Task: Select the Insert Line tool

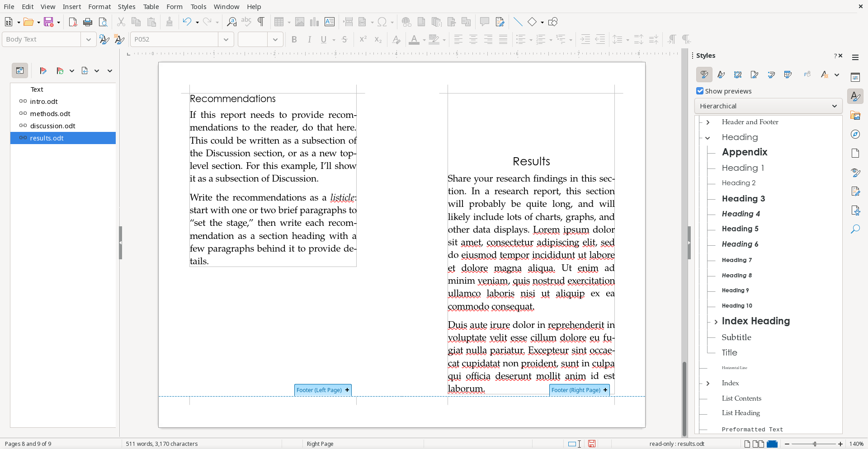Action: (x=518, y=22)
